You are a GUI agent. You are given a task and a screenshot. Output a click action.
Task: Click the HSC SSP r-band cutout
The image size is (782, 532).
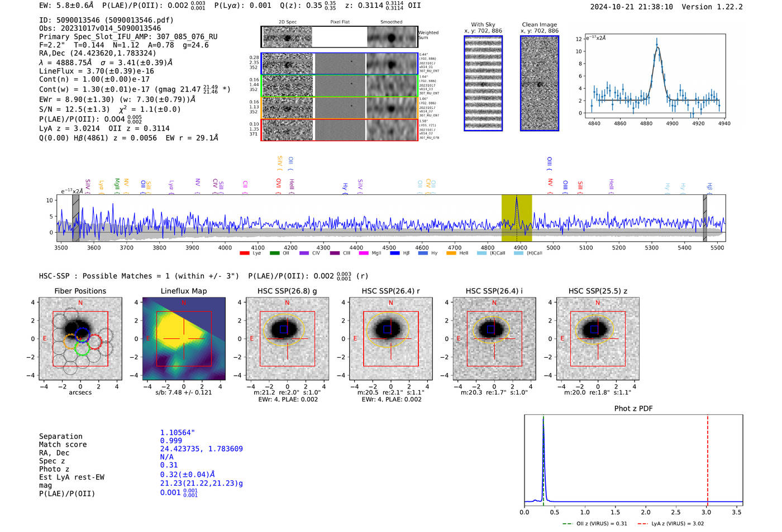[390, 339]
